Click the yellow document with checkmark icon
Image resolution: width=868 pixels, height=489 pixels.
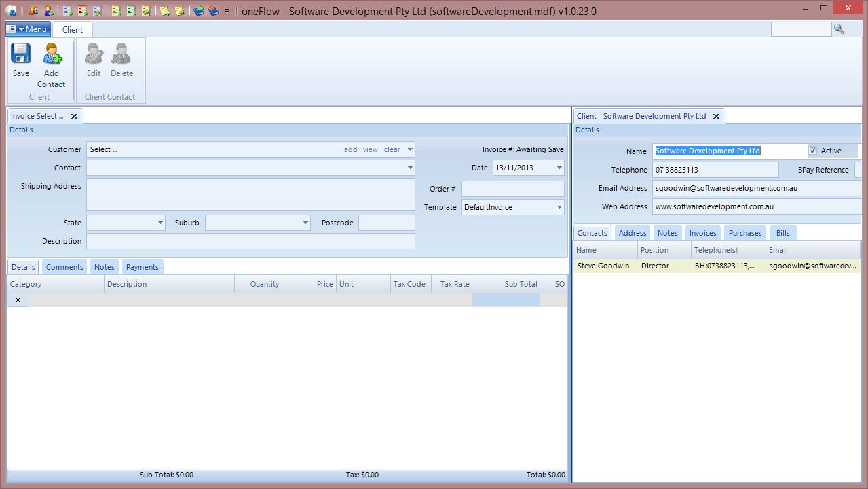[x=146, y=11]
